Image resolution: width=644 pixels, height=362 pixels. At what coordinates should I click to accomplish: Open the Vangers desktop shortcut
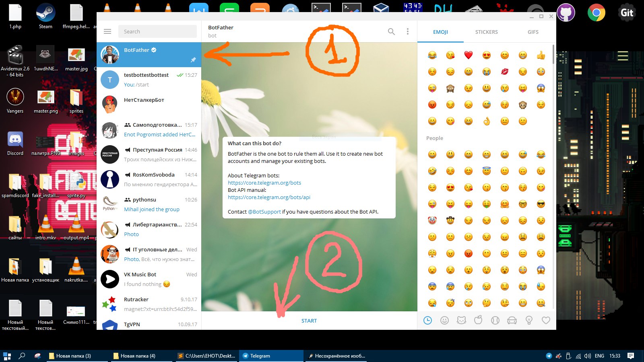[x=15, y=101]
